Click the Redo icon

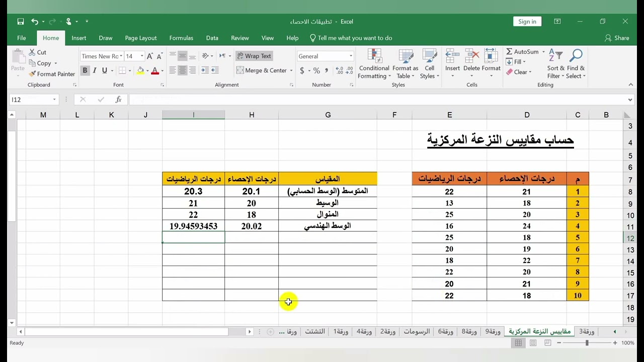click(x=52, y=22)
